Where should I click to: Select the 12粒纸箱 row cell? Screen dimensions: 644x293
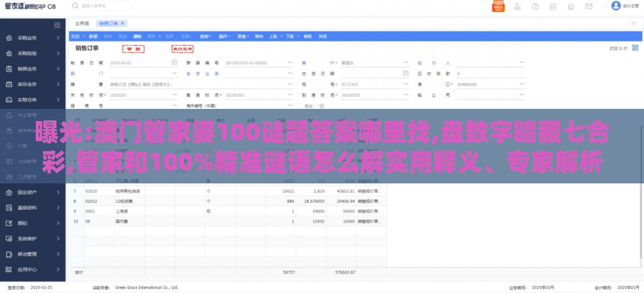(x=130, y=201)
